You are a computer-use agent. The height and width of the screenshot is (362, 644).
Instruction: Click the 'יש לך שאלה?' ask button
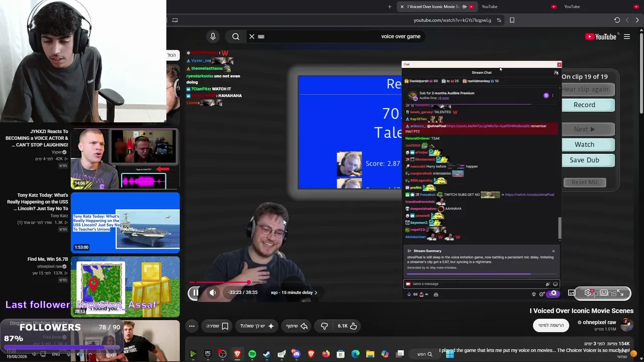coord(257,326)
